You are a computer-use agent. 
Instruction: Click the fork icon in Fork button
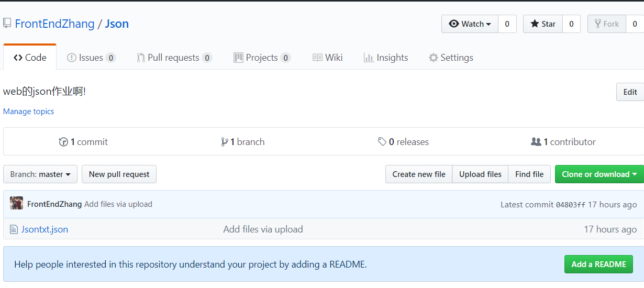[x=597, y=24]
